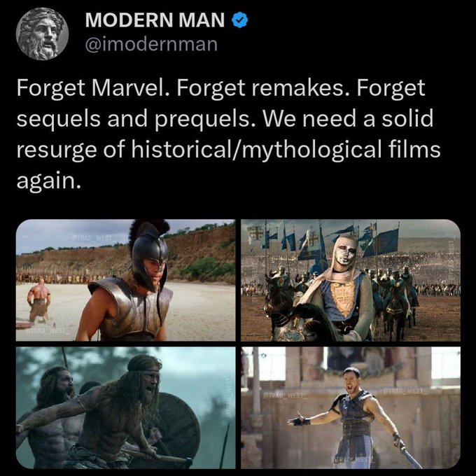
Task: Click the gladiator's outstretched gloved hand
Action: click(297, 421)
